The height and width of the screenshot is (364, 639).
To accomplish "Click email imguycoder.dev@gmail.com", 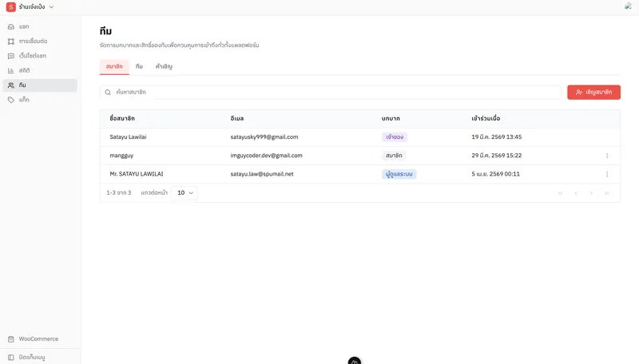I will [x=267, y=156].
